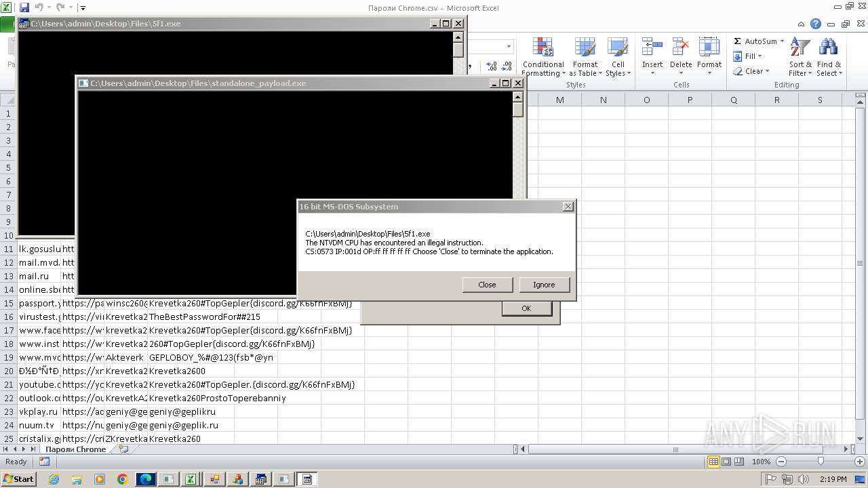The width and height of the screenshot is (868, 488).
Task: Open the Format cells menu in Cells group
Action: pos(709,57)
